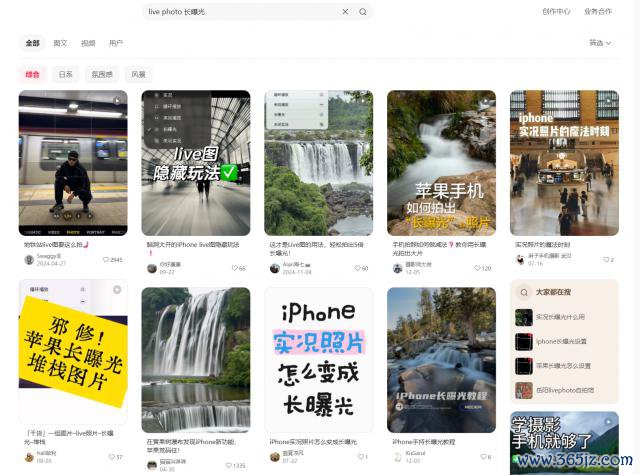
Task: Switch to the 用户 tab
Action: pyautogui.click(x=116, y=43)
